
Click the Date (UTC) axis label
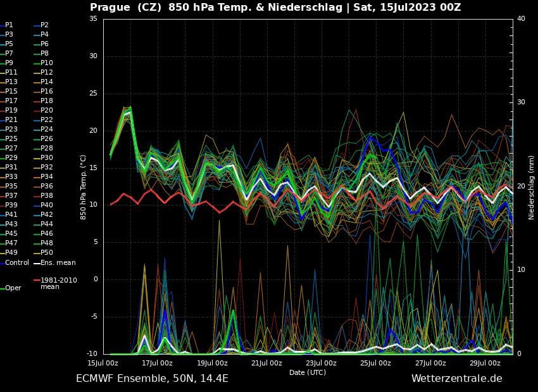point(308,372)
